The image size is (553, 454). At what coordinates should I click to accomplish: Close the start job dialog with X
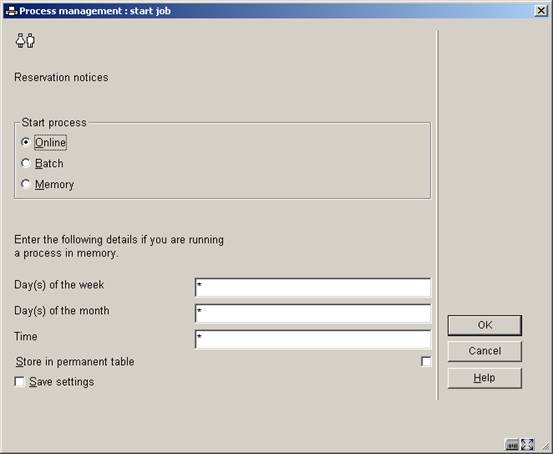541,11
